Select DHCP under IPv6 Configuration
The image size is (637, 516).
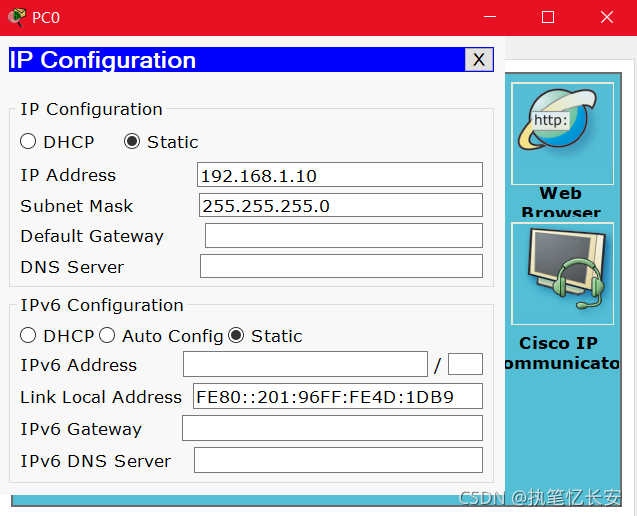pos(28,336)
